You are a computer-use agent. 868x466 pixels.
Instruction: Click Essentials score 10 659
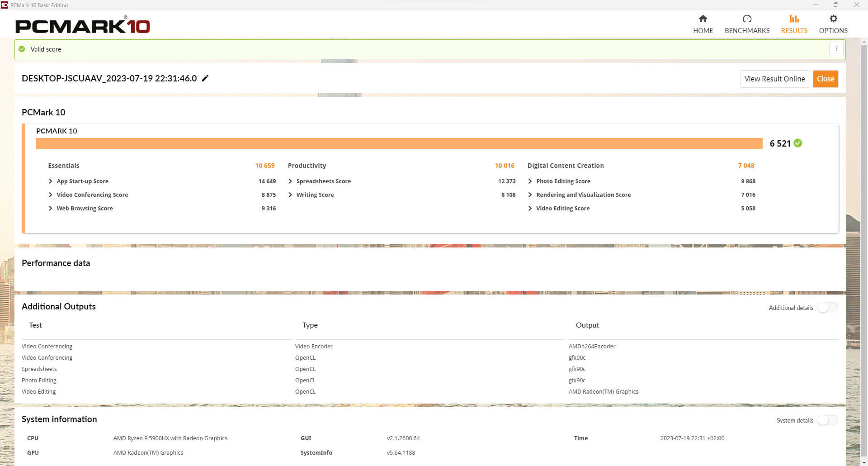pyautogui.click(x=264, y=166)
